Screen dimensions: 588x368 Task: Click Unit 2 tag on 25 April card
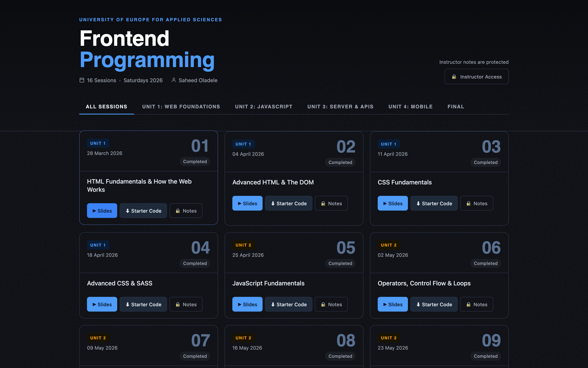[x=243, y=245]
